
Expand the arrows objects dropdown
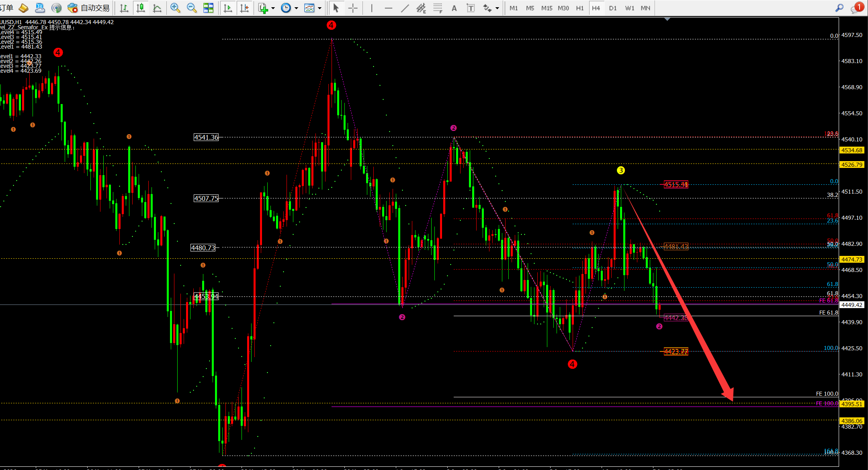(497, 8)
